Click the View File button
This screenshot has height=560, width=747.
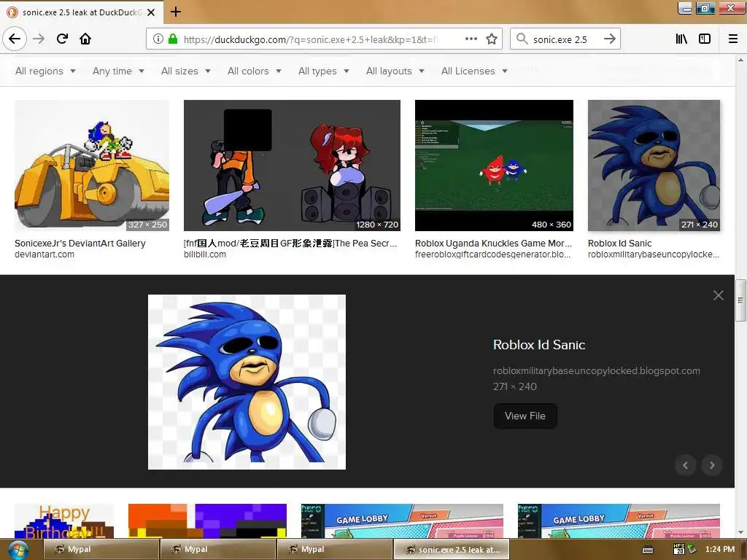click(x=525, y=416)
